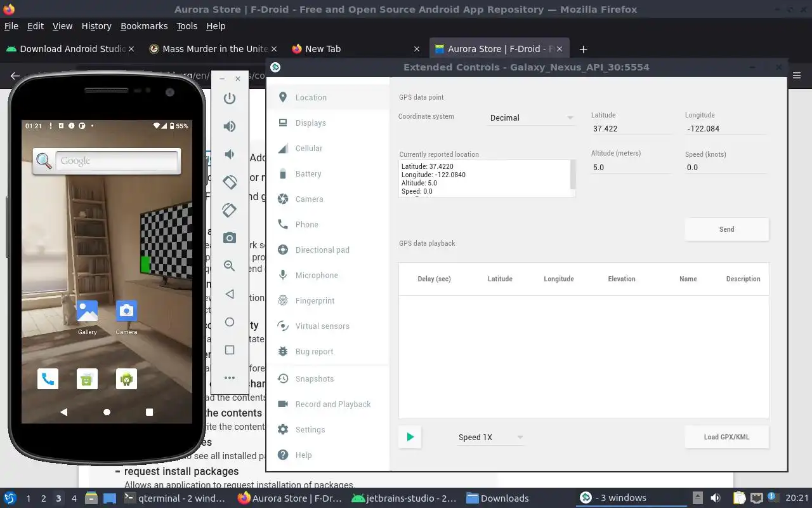Click the volume down icon in emulator toolbar
This screenshot has height=508, width=812.
[x=230, y=154]
